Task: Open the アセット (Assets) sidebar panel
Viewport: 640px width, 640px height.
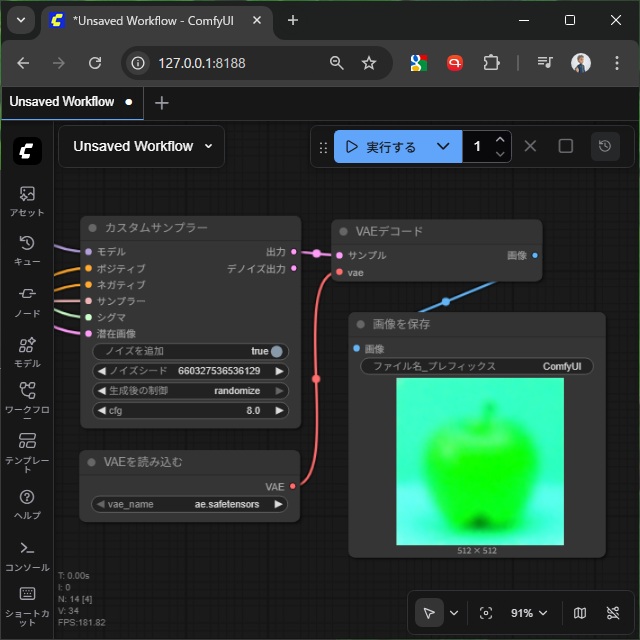Action: (x=27, y=200)
